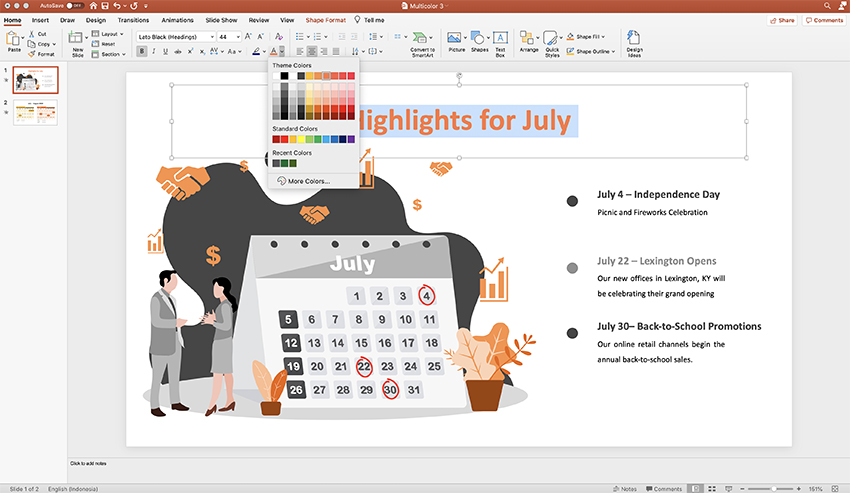Image resolution: width=850 pixels, height=493 pixels.
Task: Click the text highlight color pen icon
Action: pos(256,51)
